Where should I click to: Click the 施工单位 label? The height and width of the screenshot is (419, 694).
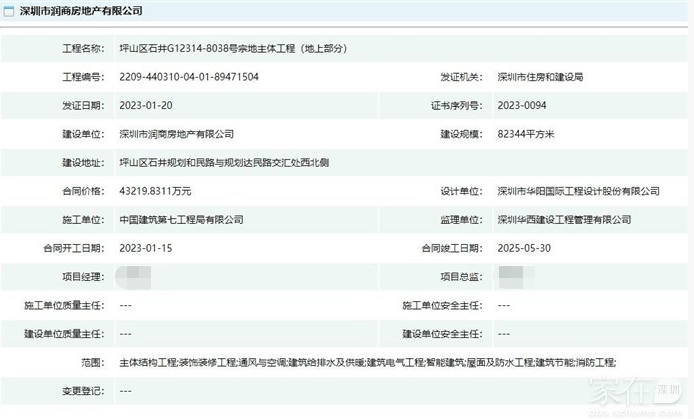coord(83,219)
